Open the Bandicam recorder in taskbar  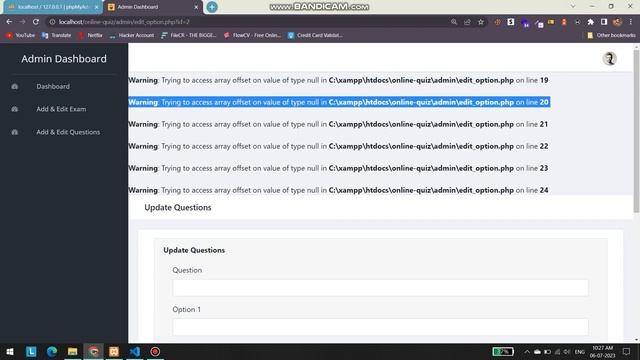[155, 351]
